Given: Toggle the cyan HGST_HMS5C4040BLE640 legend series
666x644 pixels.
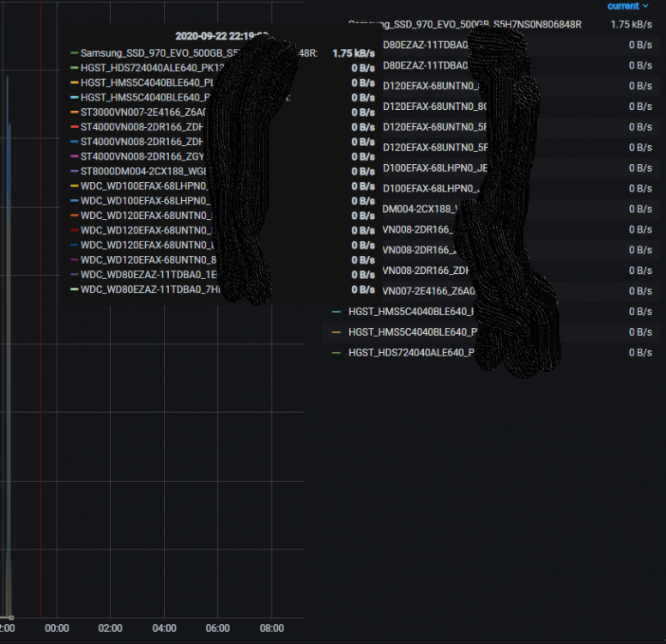Looking at the screenshot, I should pyautogui.click(x=410, y=312).
